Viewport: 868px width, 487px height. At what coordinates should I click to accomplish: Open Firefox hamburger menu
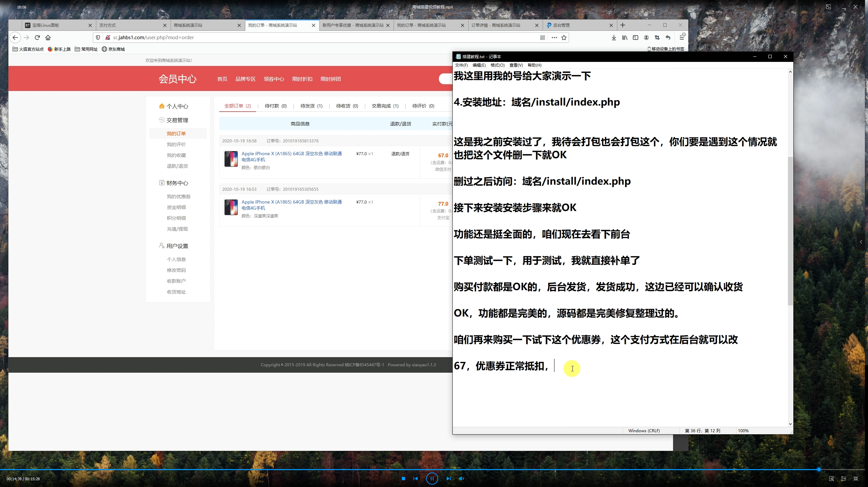tap(681, 38)
